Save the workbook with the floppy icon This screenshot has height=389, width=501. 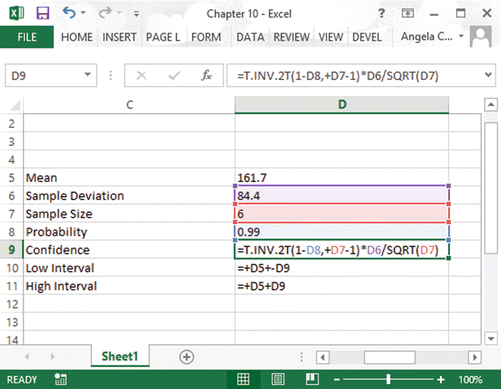tap(43, 13)
